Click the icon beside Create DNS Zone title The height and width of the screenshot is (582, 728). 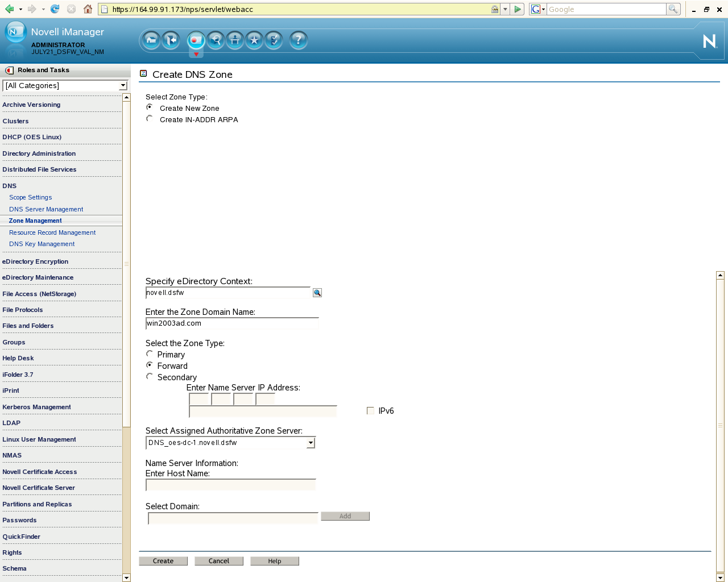143,73
